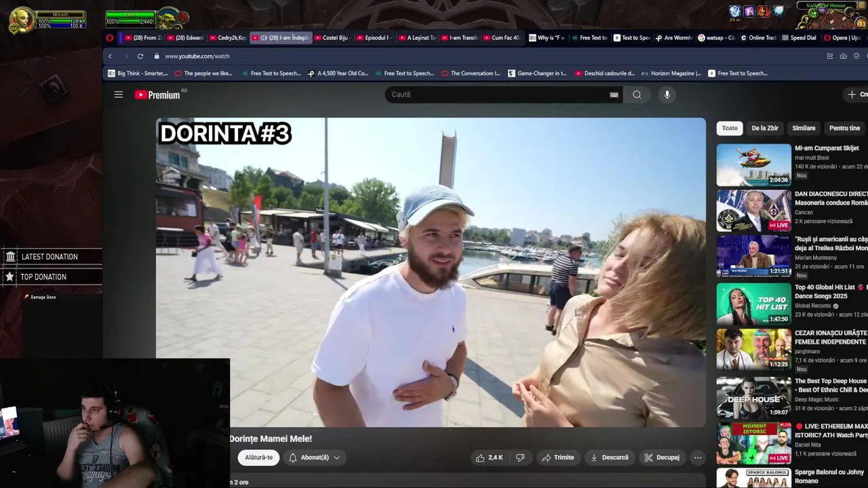Image resolution: width=868 pixels, height=488 pixels.
Task: Switch to the Online Trad browser tab
Action: [757, 38]
